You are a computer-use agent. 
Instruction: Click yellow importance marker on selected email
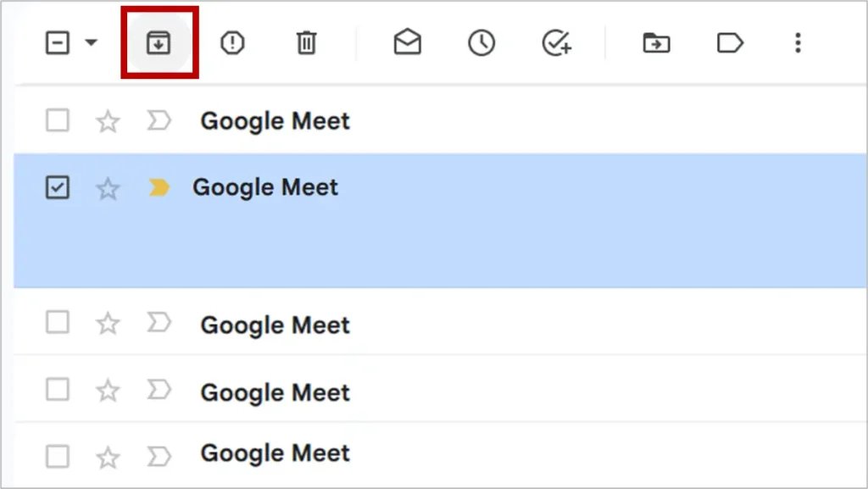coord(159,188)
